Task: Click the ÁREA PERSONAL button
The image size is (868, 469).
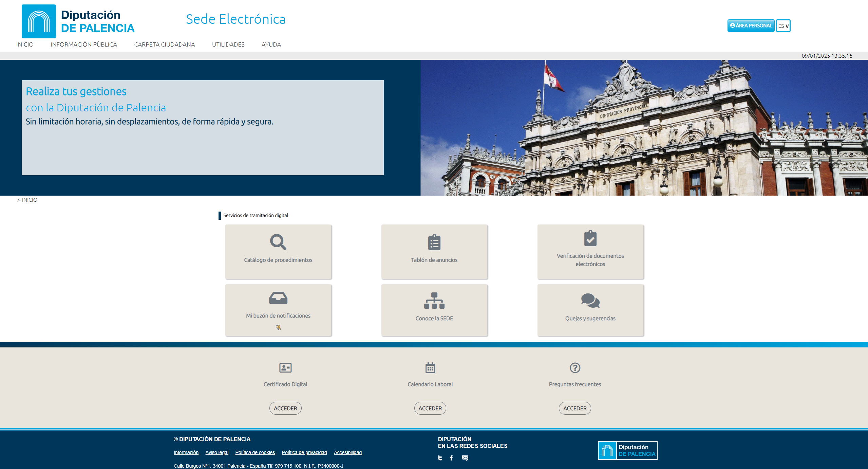Action: tap(751, 25)
